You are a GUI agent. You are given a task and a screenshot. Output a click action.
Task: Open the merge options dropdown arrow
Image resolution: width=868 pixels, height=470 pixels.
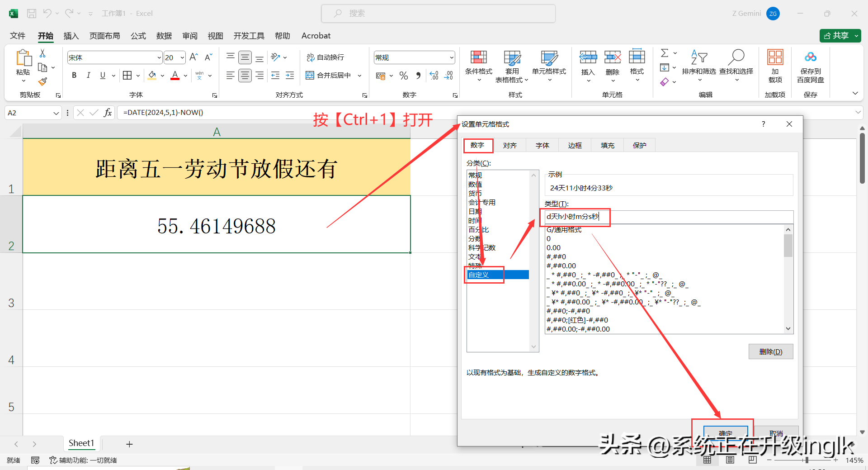(x=359, y=76)
